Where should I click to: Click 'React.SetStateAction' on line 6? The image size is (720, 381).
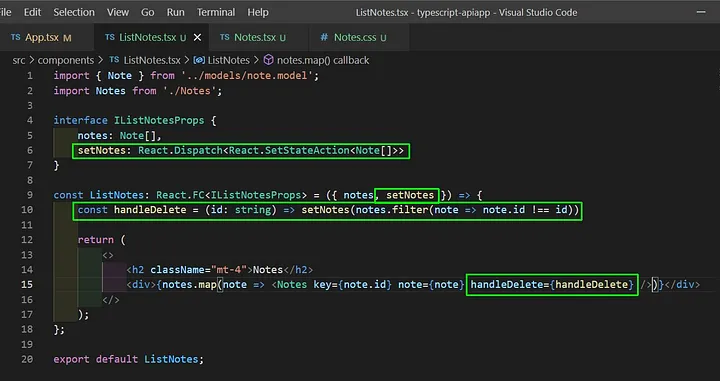pos(289,151)
